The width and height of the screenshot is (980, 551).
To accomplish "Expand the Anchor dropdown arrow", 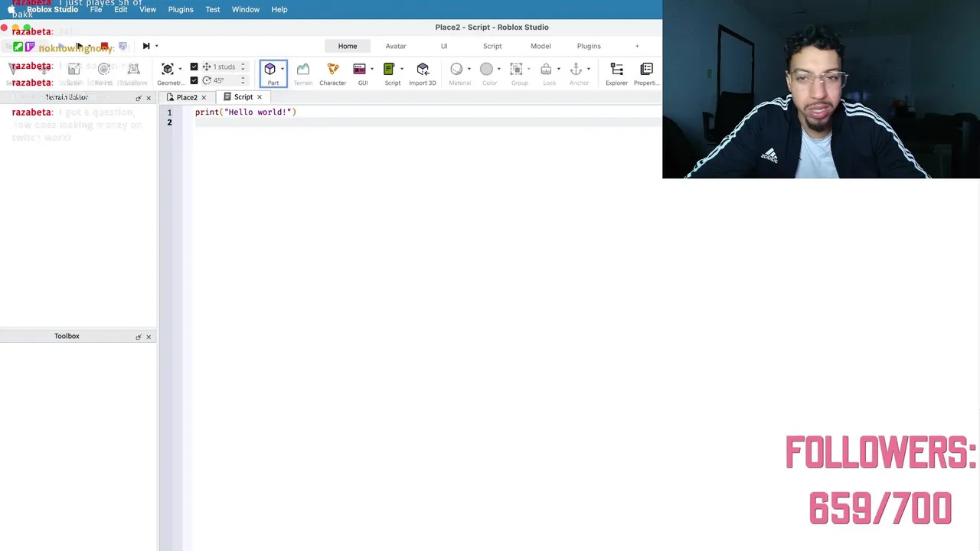I will pos(589,70).
